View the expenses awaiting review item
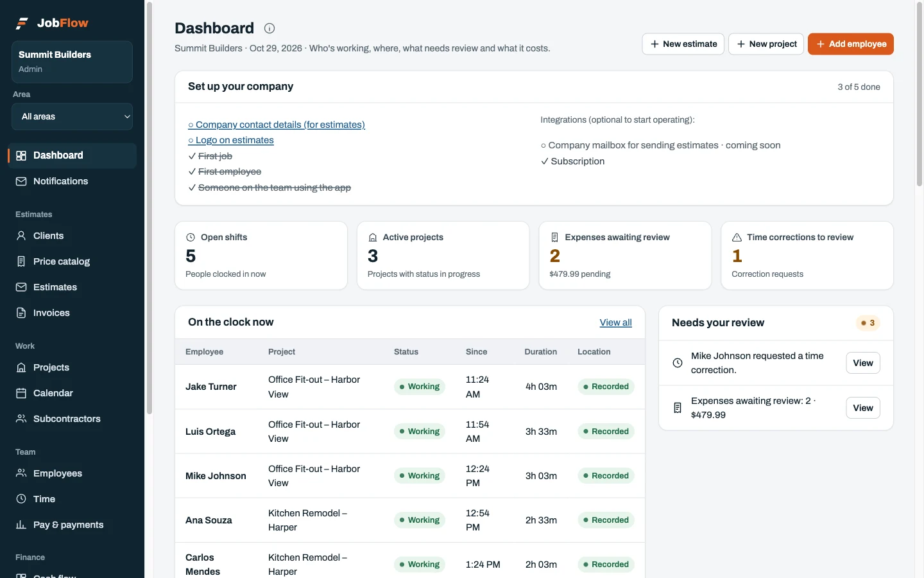The width and height of the screenshot is (924, 578). tap(863, 408)
